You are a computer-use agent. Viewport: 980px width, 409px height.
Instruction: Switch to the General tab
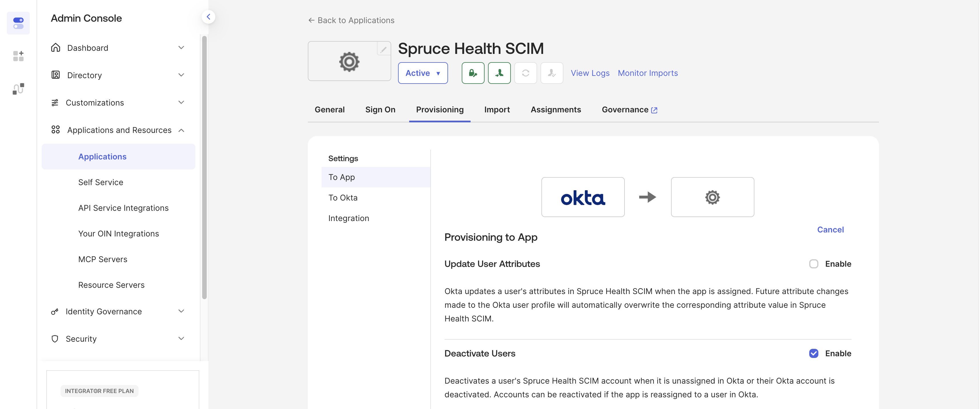pyautogui.click(x=330, y=110)
